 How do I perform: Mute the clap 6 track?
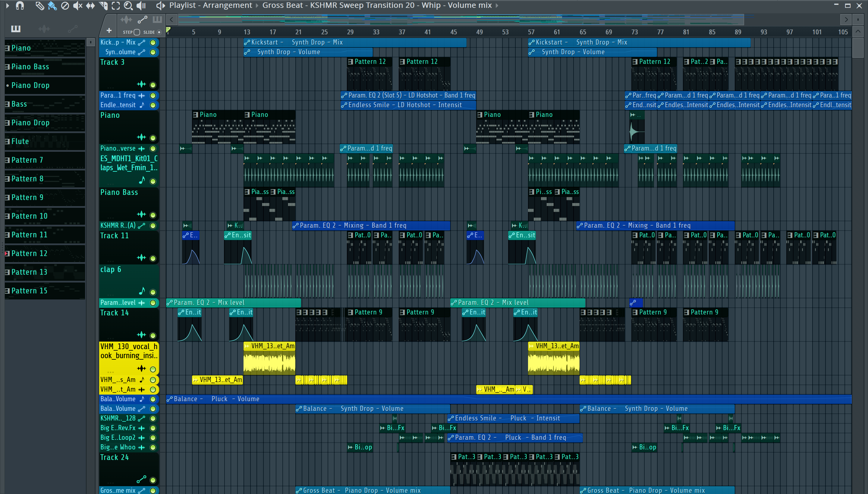[153, 292]
